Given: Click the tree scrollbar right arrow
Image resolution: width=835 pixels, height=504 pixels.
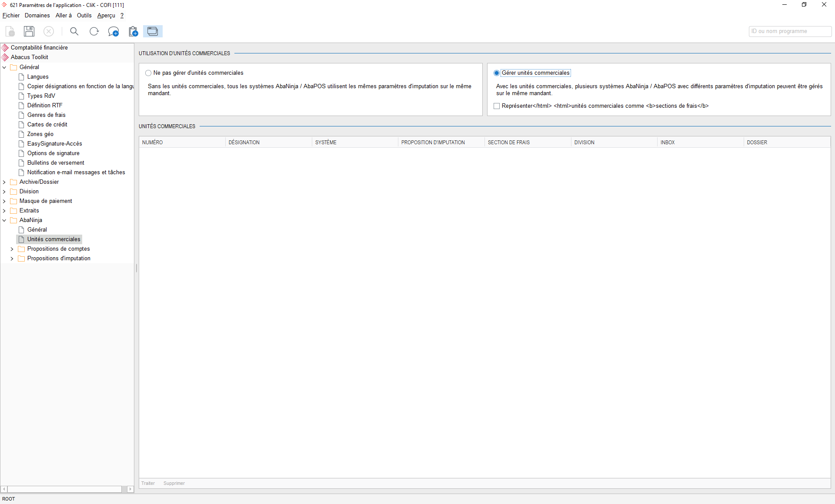Looking at the screenshot, I should coord(130,489).
